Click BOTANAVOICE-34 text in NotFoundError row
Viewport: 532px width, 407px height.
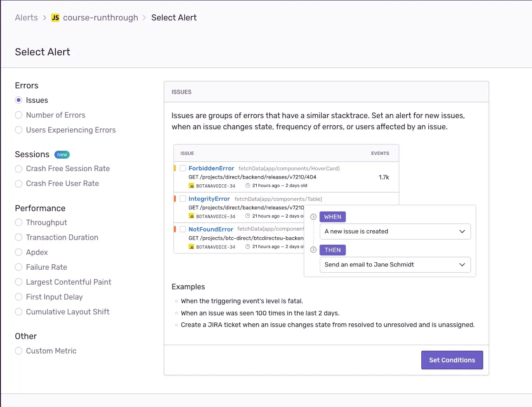pos(216,247)
